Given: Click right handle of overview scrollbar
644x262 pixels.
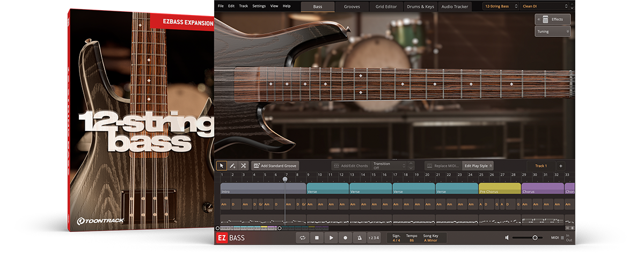Looking at the screenshot, I should 279,228.
